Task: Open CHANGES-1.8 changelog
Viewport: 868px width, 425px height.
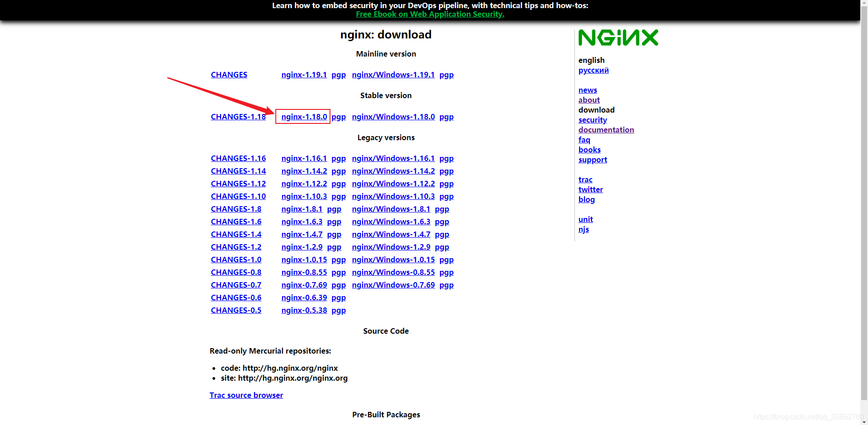Action: pyautogui.click(x=236, y=209)
